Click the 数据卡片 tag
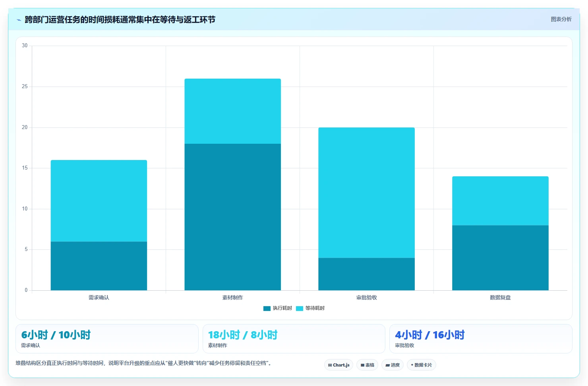 (421, 365)
